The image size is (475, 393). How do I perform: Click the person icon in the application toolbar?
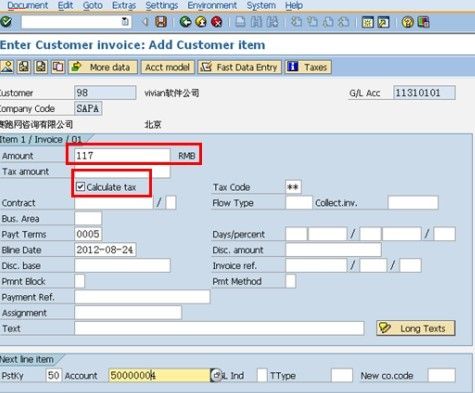click(7, 67)
